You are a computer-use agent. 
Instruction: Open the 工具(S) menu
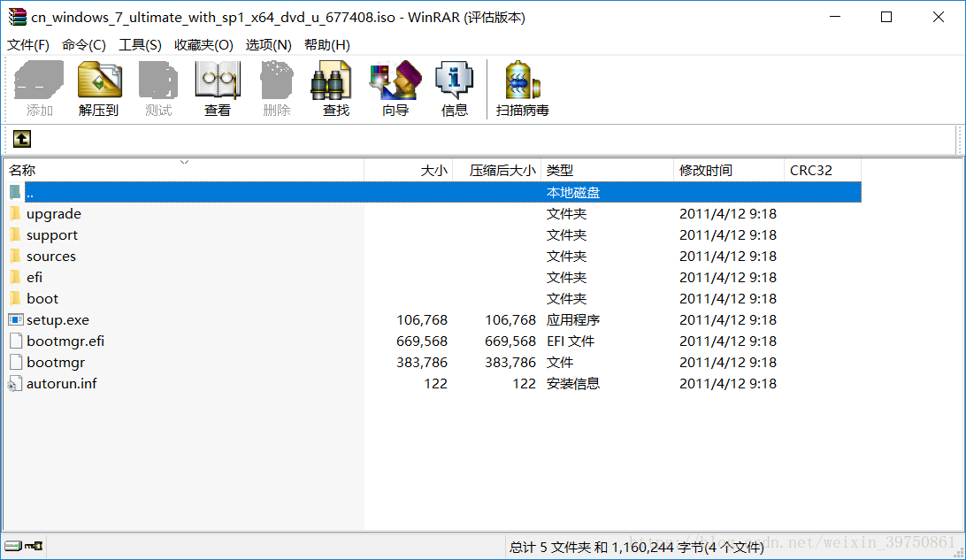141,45
